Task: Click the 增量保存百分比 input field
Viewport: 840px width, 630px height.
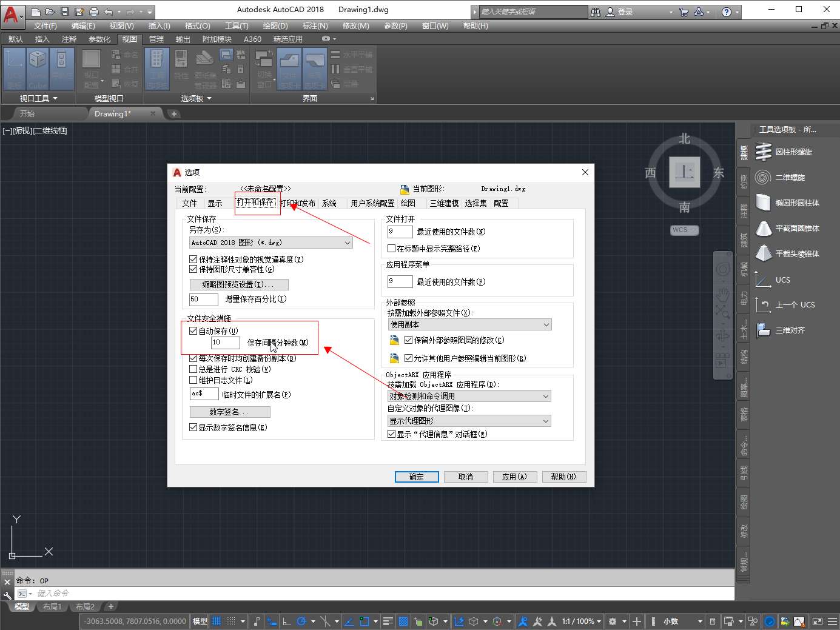Action: (x=204, y=300)
